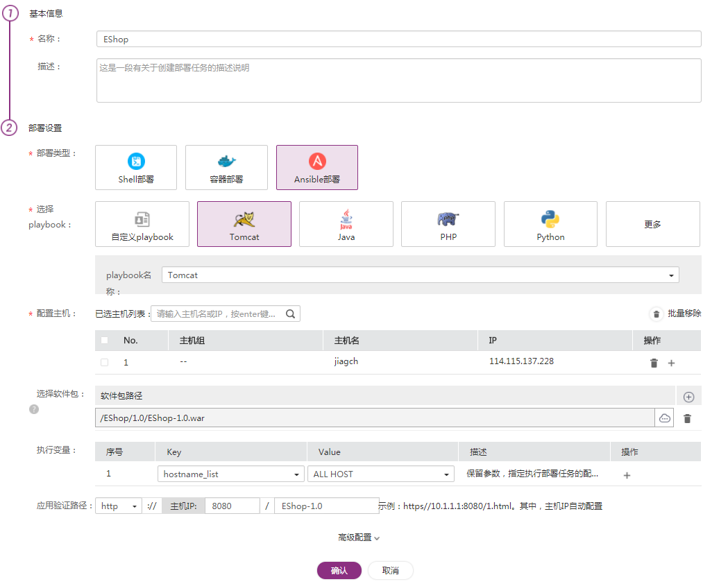
Task: Click the 名称 field containing EShop
Action: pos(399,39)
